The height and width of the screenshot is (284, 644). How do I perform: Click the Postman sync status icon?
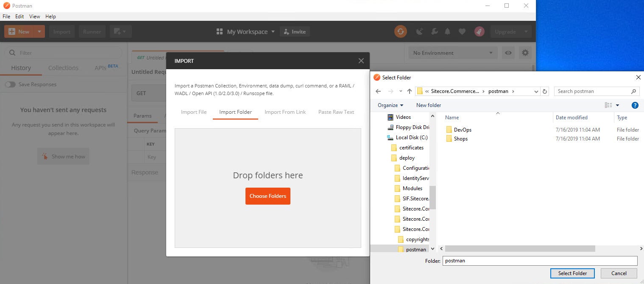[400, 31]
